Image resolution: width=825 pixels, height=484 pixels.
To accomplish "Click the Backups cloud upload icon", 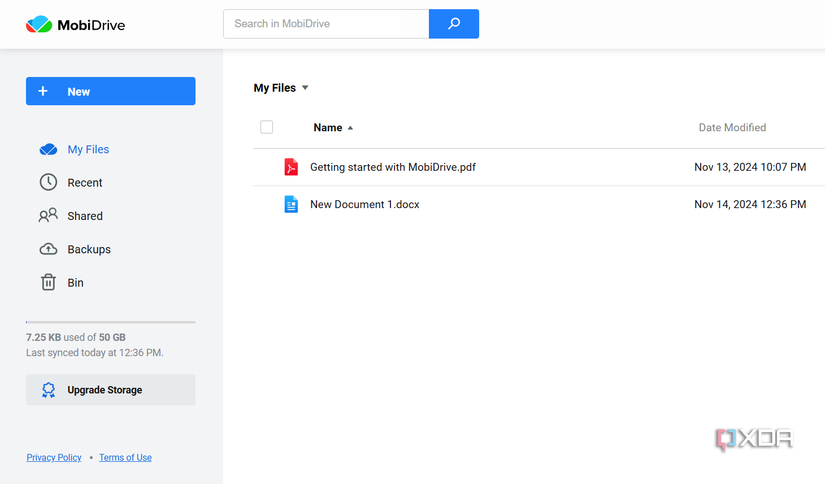I will [48, 249].
